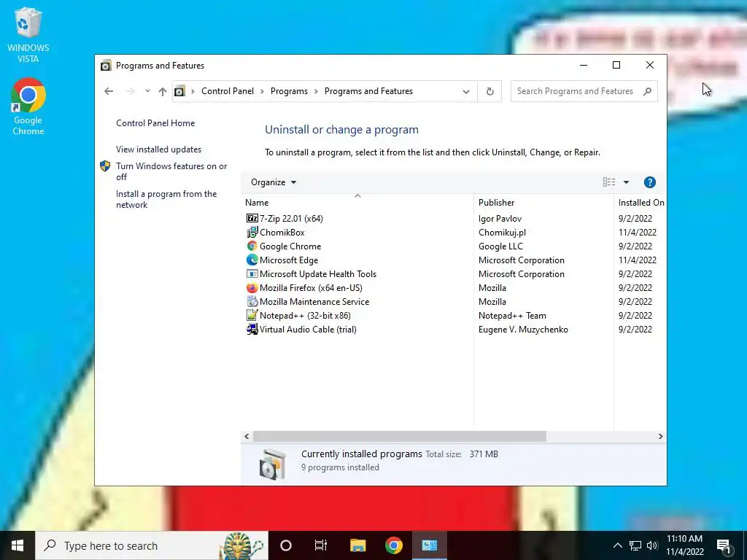Open Google Chrome desktop shortcut
Viewport: 747px width, 560px height.
[28, 106]
